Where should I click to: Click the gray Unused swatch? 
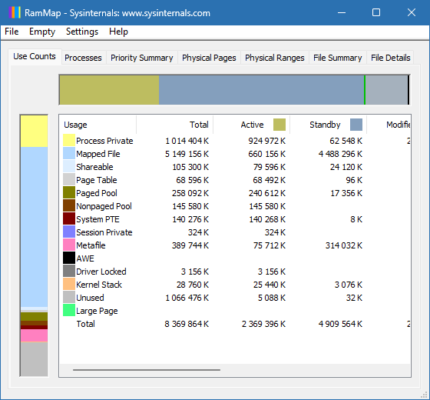coord(69,297)
